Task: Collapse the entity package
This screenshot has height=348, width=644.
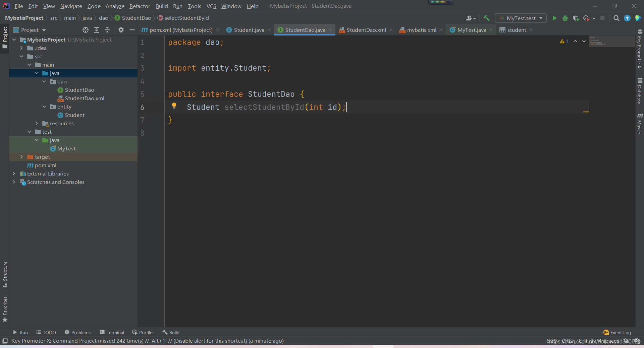Action: point(44,107)
